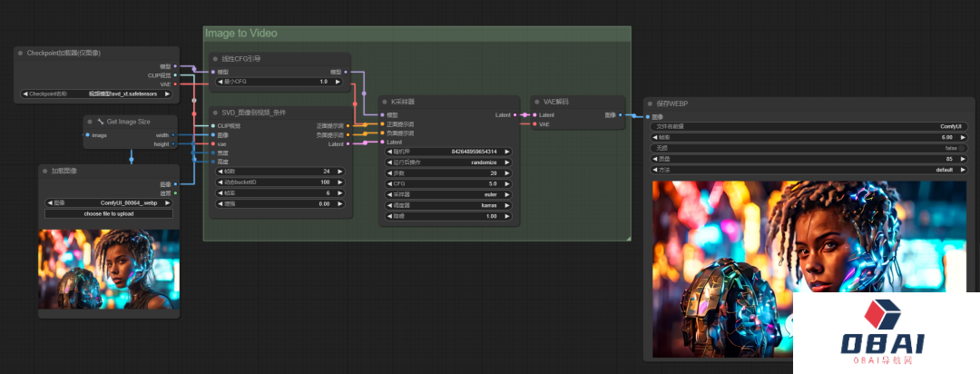Click the SVD_图像到视频_条件 node collapse dot

pyautogui.click(x=215, y=113)
